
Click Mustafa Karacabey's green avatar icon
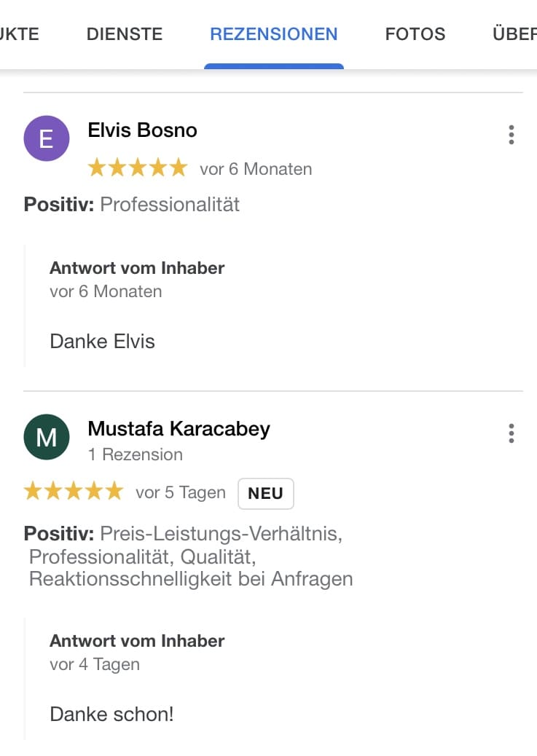tap(47, 437)
